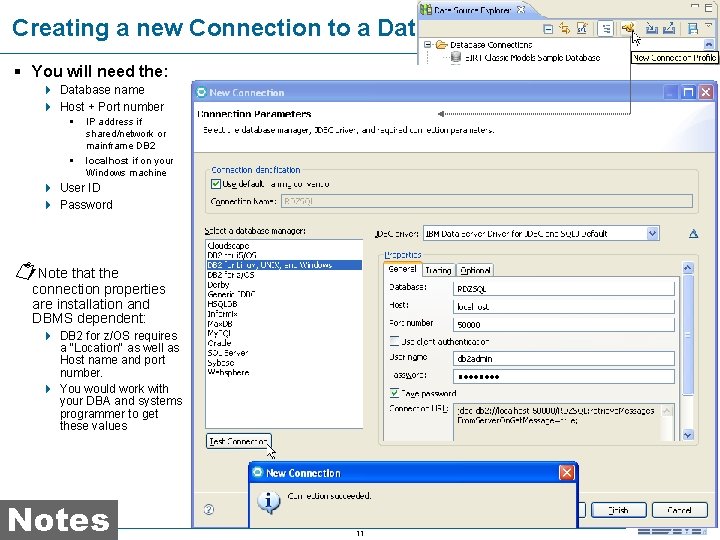This screenshot has height=540, width=720.
Task: Open the SQL scrapbook icon
Action: click(582, 28)
